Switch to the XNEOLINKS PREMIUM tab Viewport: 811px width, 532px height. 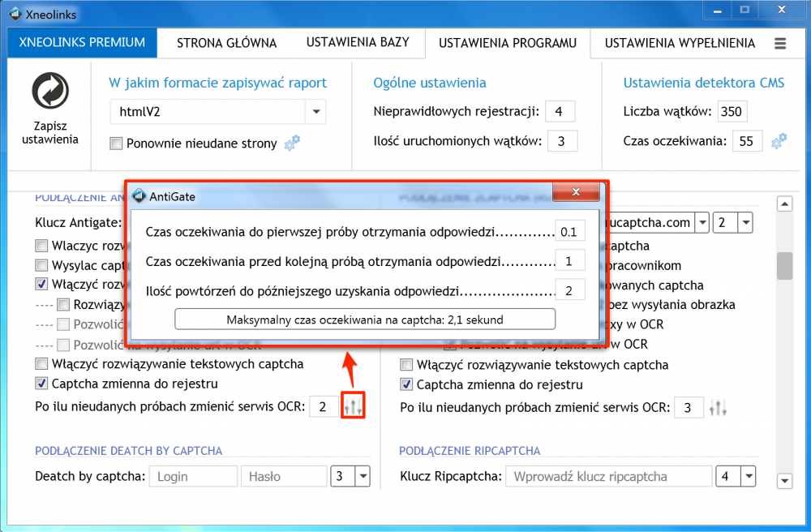[82, 43]
